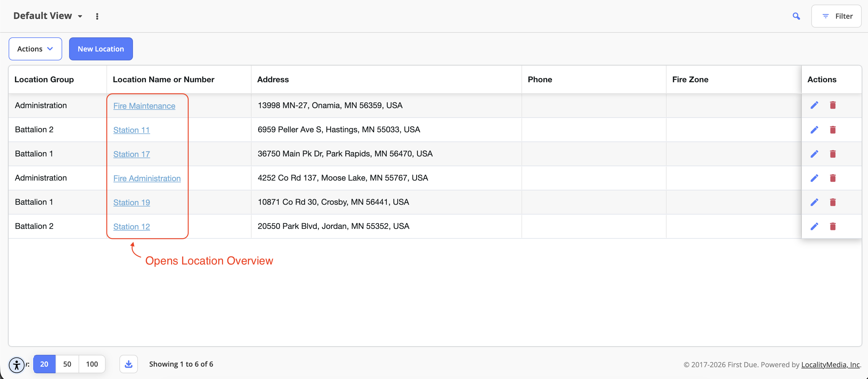Select the address 6959 Peller Ave S

click(339, 130)
